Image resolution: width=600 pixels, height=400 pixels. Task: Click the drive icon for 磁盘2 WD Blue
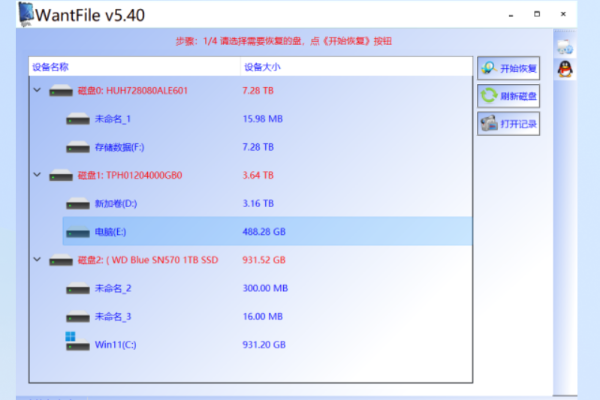coord(62,260)
